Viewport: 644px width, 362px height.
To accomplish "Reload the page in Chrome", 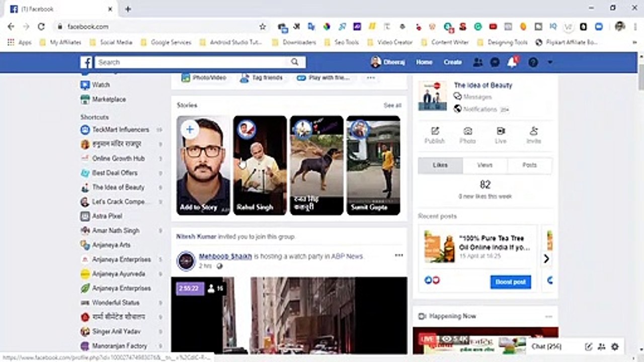I will tap(41, 27).
